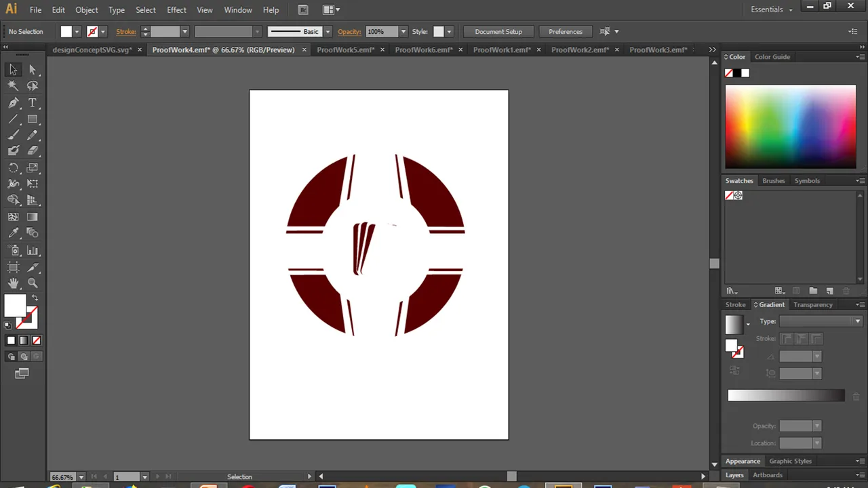Image resolution: width=868 pixels, height=488 pixels.
Task: Select the Blend tool
Action: (32, 233)
